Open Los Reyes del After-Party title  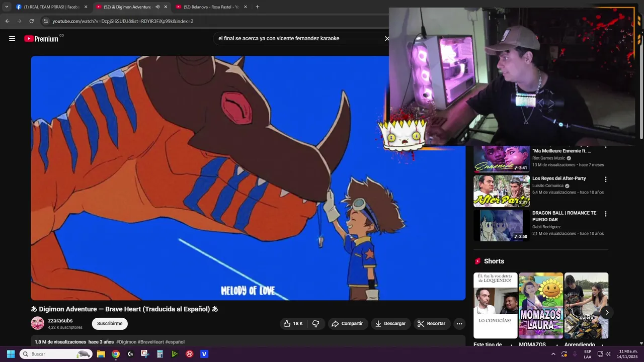tap(559, 178)
